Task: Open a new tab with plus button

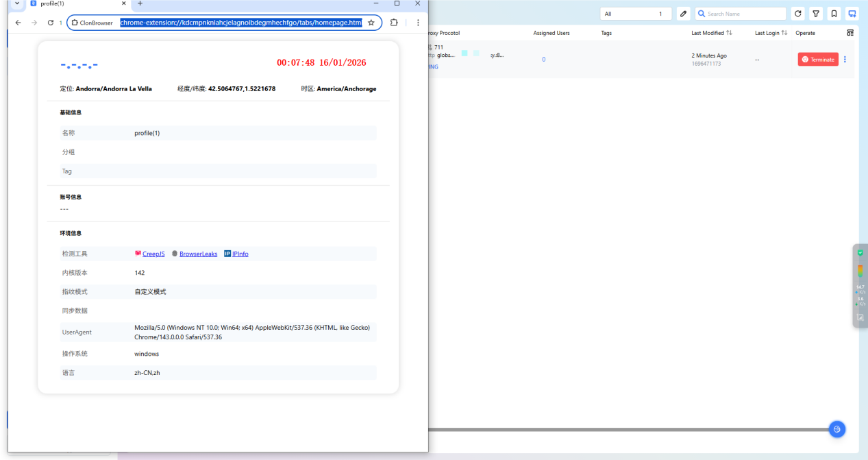Action: 140,3
